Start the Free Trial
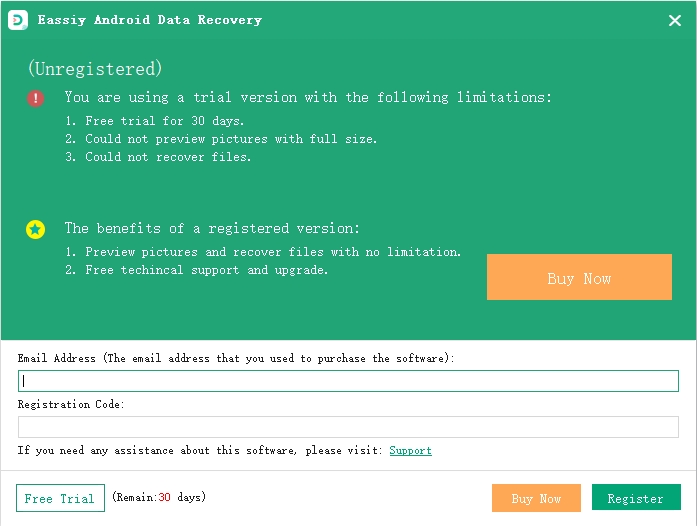697x526 pixels. [x=60, y=498]
